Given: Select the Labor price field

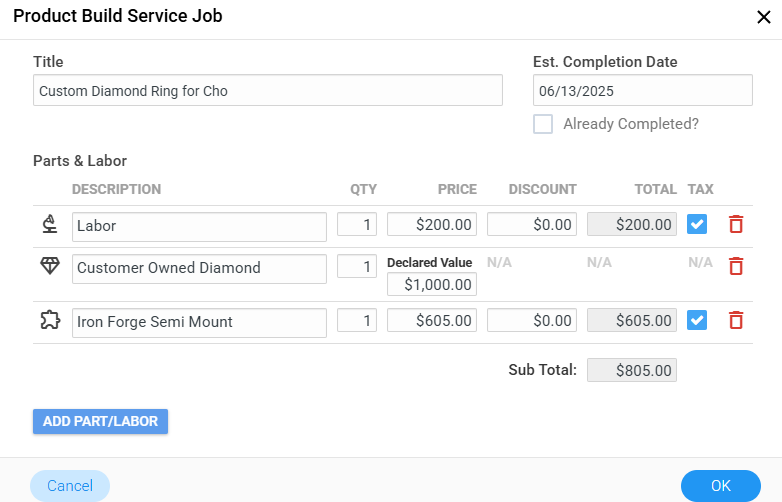Looking at the screenshot, I should pos(432,225).
